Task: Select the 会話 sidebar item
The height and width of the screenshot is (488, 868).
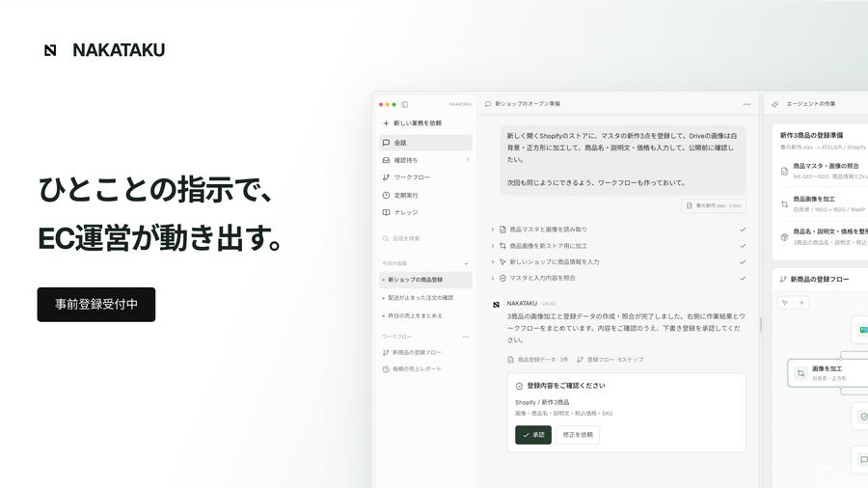Action: [x=425, y=143]
